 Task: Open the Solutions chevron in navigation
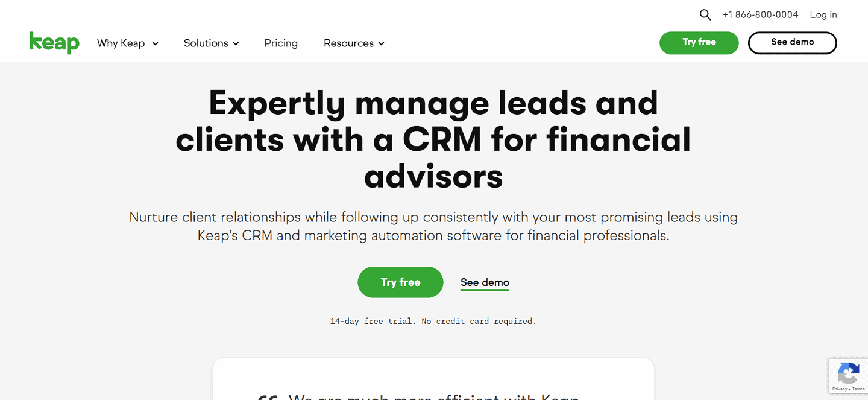pyautogui.click(x=236, y=43)
